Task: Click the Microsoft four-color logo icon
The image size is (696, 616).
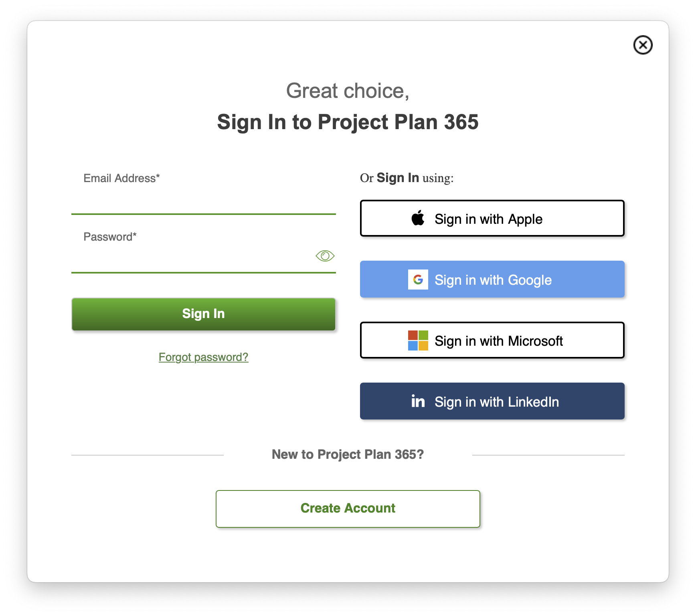Action: click(418, 340)
